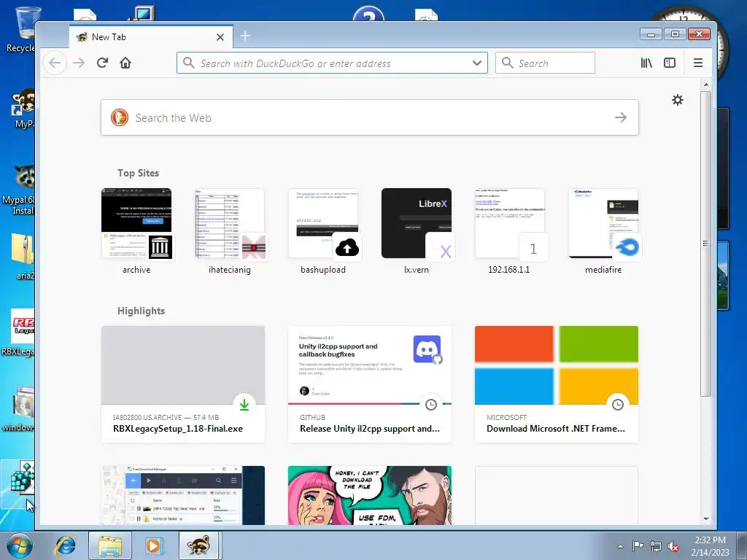The image size is (747, 560).
Task: Launch Internet Explorer from taskbar
Action: (65, 545)
